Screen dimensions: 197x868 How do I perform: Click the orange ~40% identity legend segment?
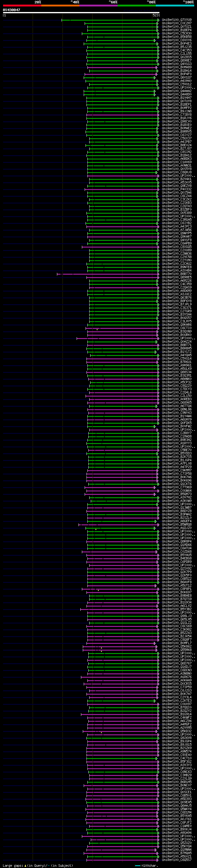[x=60, y=6]
